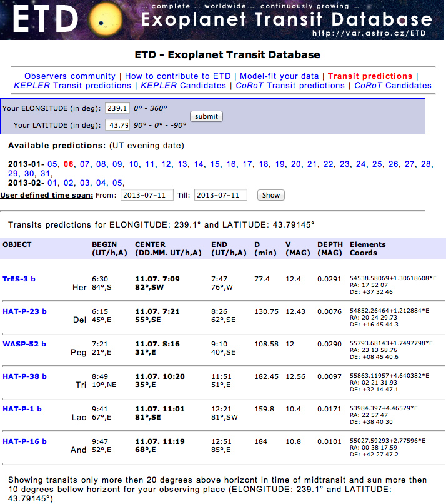Screen dimensions: 446x504
Task: Open the Observers community link
Action: coord(70,76)
